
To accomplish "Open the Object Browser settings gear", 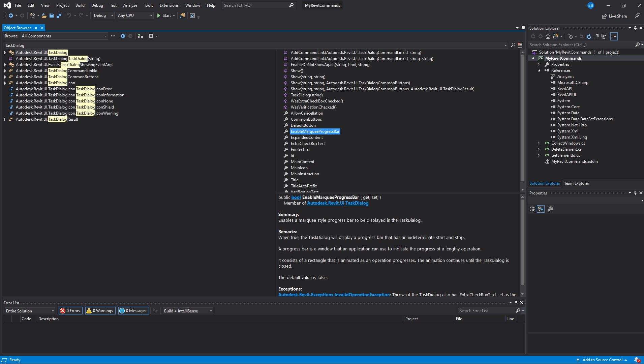I will 151,36.
